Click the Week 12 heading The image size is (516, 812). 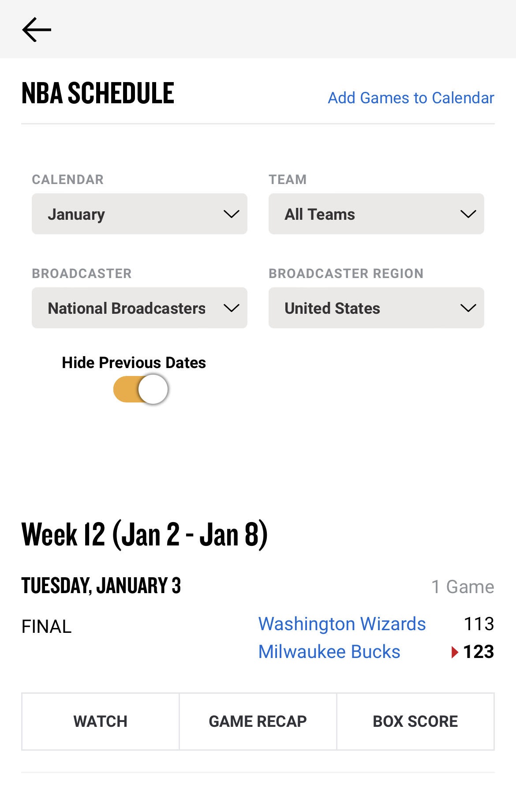tap(145, 534)
